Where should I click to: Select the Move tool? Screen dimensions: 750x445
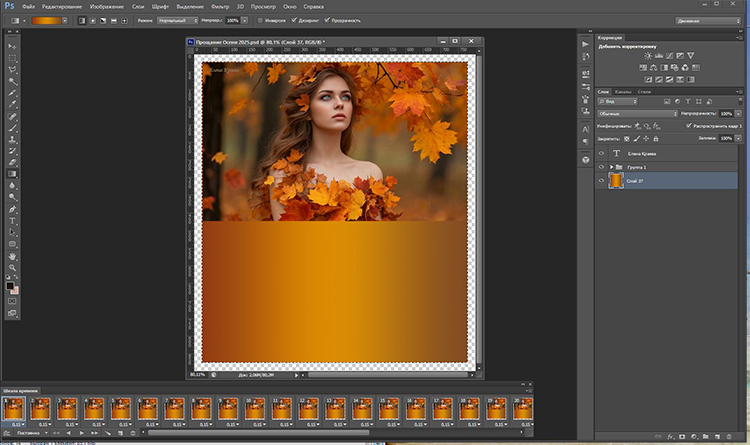[x=13, y=46]
